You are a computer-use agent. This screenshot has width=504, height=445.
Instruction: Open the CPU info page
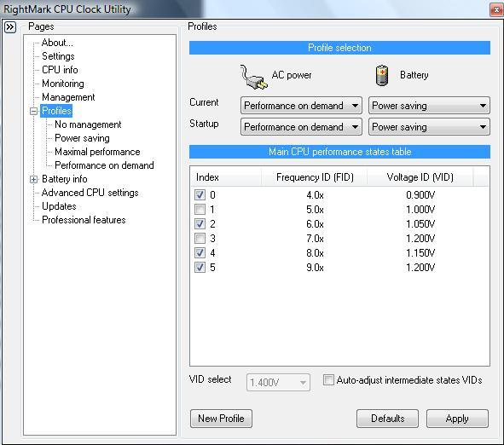pos(60,70)
